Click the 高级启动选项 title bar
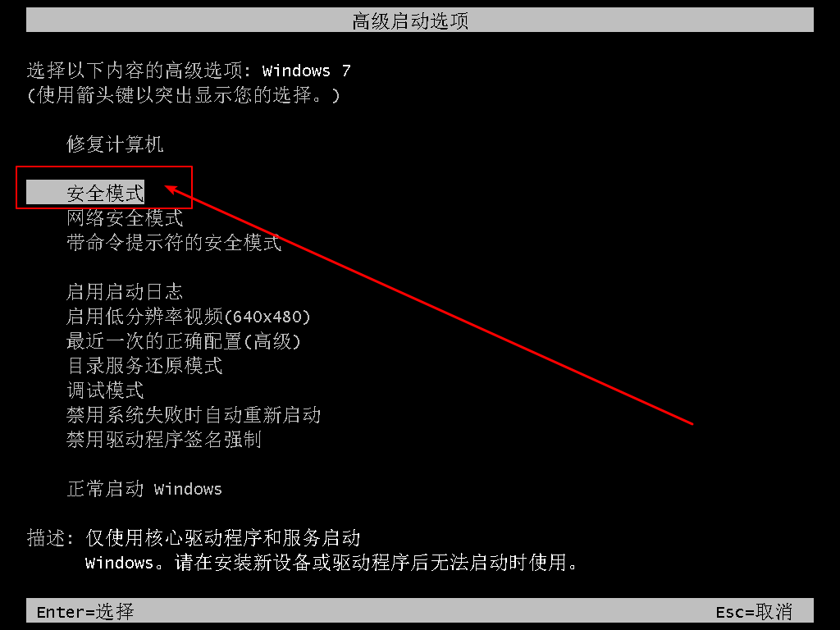Viewport: 840px width, 630px height. tap(420, 21)
